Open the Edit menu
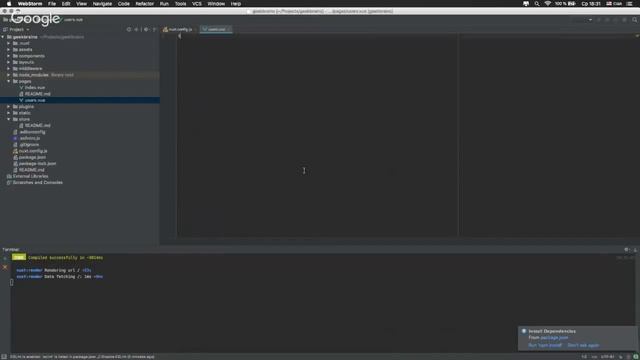The image size is (640, 360). (x=66, y=4)
